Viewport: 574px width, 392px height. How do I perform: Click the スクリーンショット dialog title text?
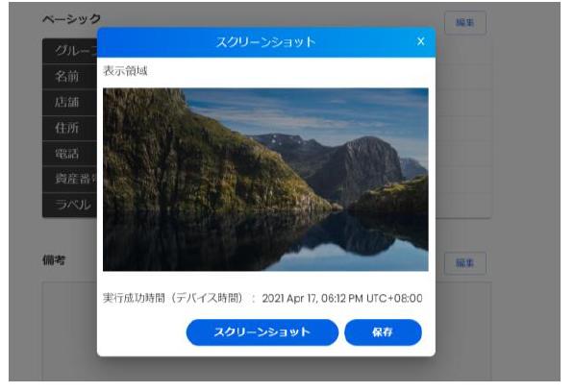[265, 42]
